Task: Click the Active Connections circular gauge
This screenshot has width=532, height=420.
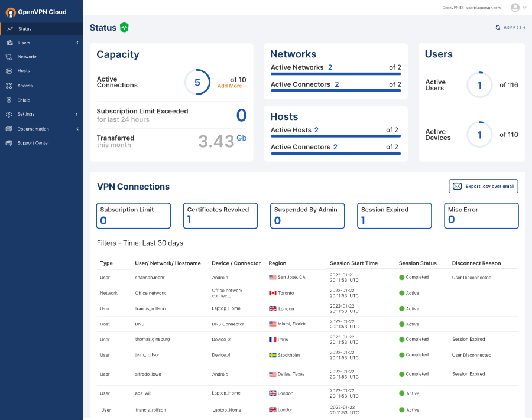Action: pyautogui.click(x=197, y=82)
